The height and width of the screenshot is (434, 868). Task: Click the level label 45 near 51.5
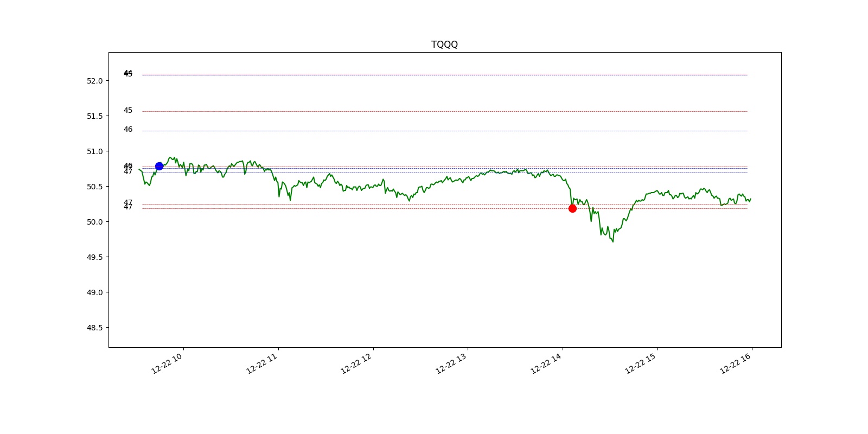click(x=128, y=110)
